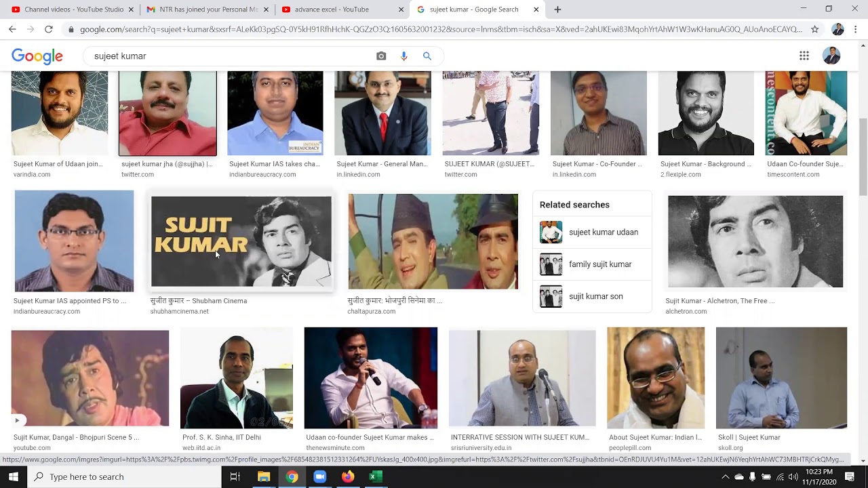
Task: Close the sujeet kumar Google Search tab
Action: [x=536, y=9]
